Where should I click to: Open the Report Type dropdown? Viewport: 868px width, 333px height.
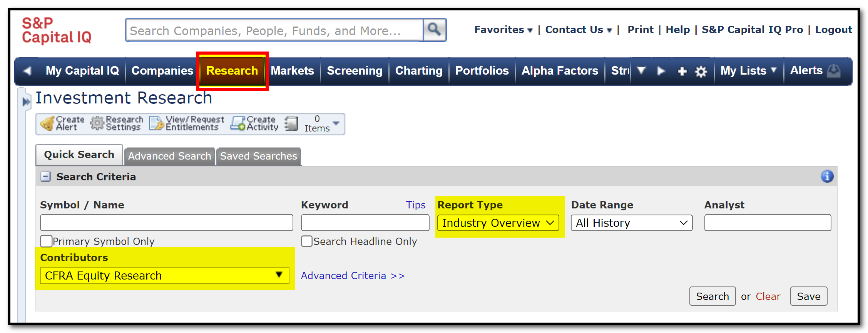click(498, 223)
